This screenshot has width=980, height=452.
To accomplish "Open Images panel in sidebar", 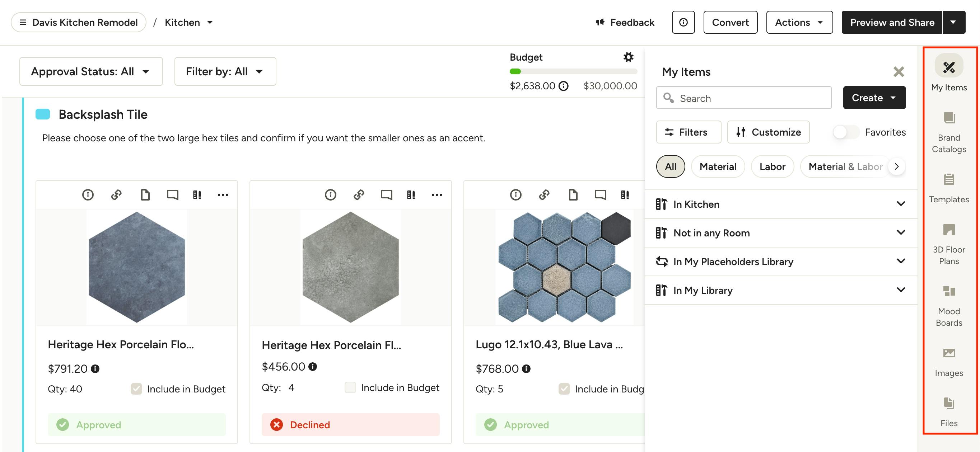I will point(948,362).
